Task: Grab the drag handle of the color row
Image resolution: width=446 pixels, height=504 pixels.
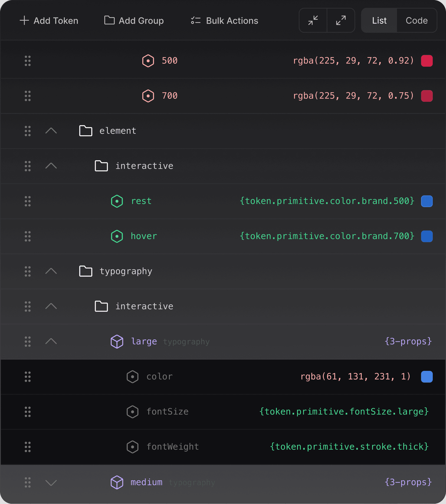Action: point(28,377)
